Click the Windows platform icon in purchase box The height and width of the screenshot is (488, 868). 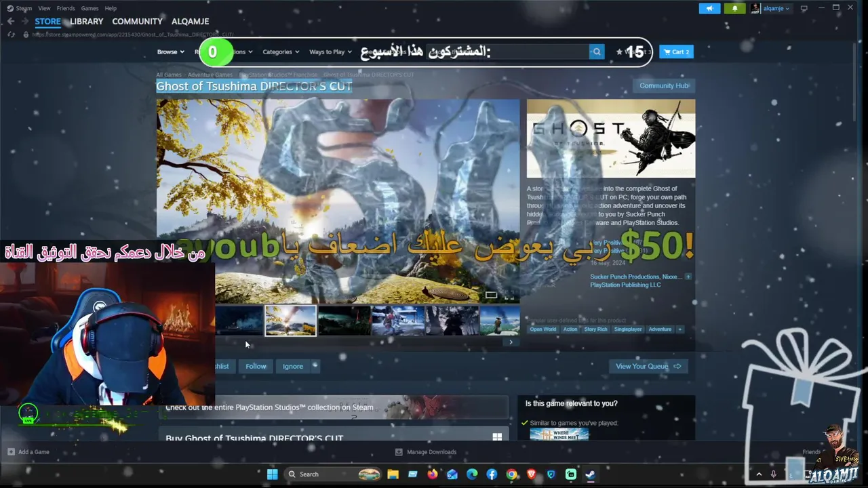[497, 437]
